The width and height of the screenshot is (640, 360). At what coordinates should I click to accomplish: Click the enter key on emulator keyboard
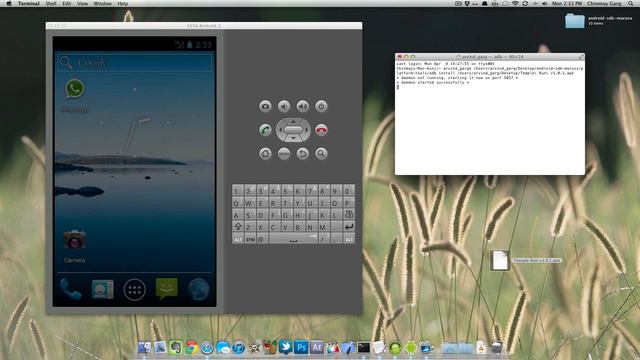pos(349,227)
